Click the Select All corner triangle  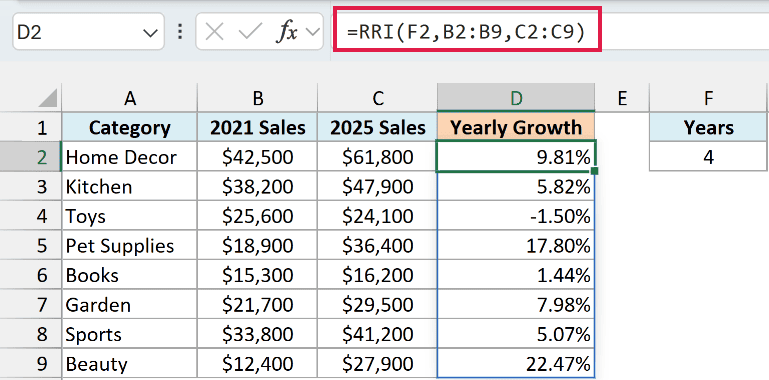[x=48, y=99]
